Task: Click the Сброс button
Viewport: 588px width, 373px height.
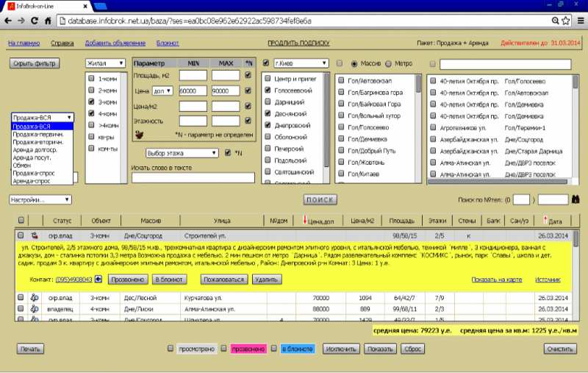Action: (412, 349)
